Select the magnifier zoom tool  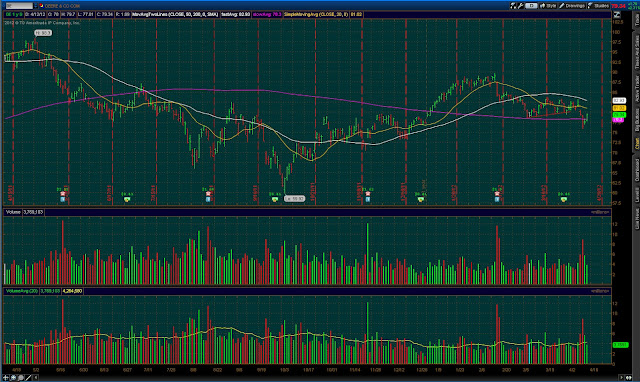point(20,378)
